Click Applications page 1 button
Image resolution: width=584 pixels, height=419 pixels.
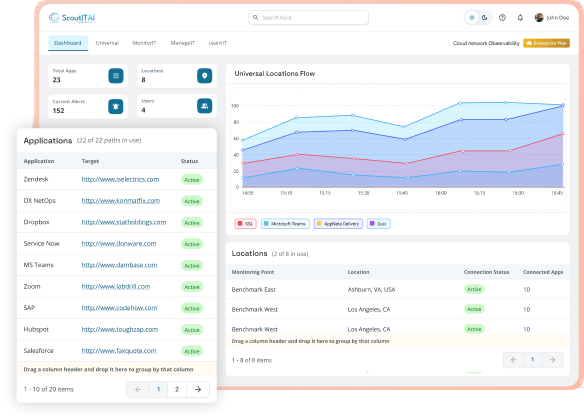(x=158, y=389)
